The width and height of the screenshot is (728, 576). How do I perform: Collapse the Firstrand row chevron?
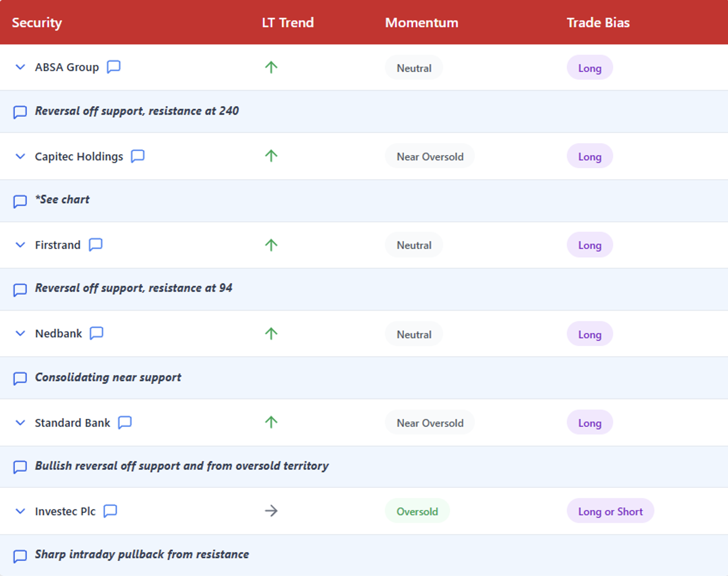[20, 245]
